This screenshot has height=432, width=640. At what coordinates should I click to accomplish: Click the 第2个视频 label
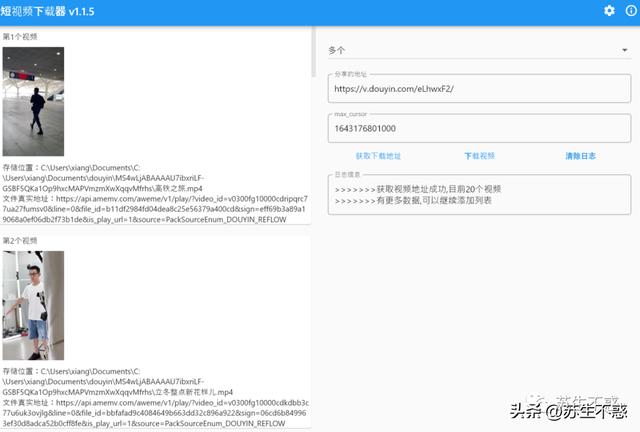click(x=20, y=241)
